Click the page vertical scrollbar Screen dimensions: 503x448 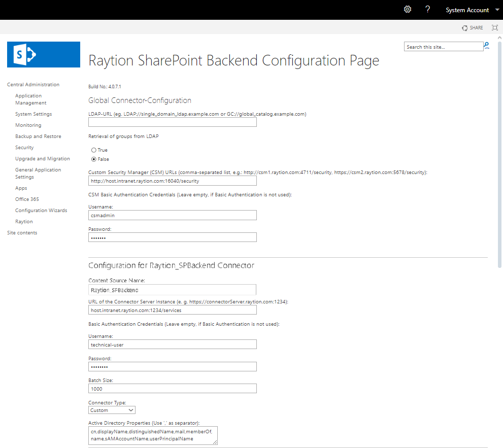tap(499, 152)
